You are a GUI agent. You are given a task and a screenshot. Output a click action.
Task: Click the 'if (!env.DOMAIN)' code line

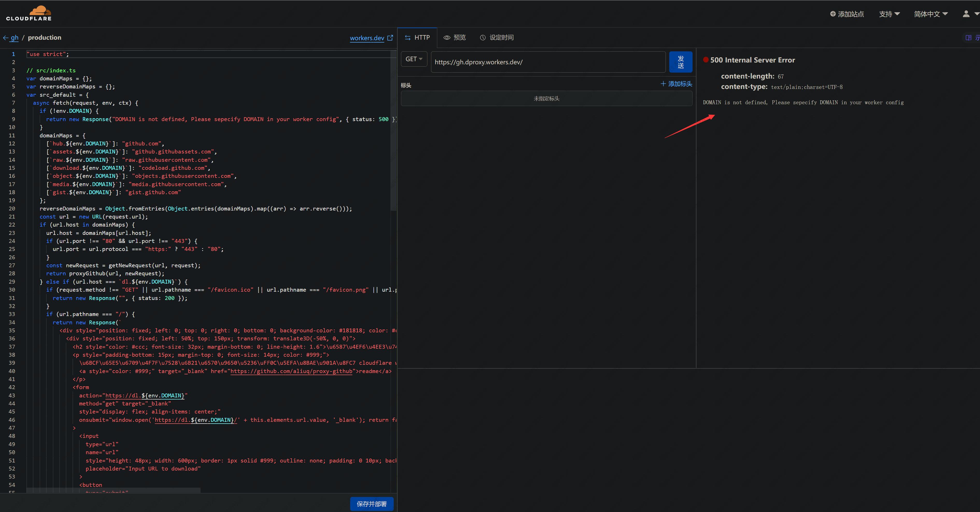click(69, 111)
